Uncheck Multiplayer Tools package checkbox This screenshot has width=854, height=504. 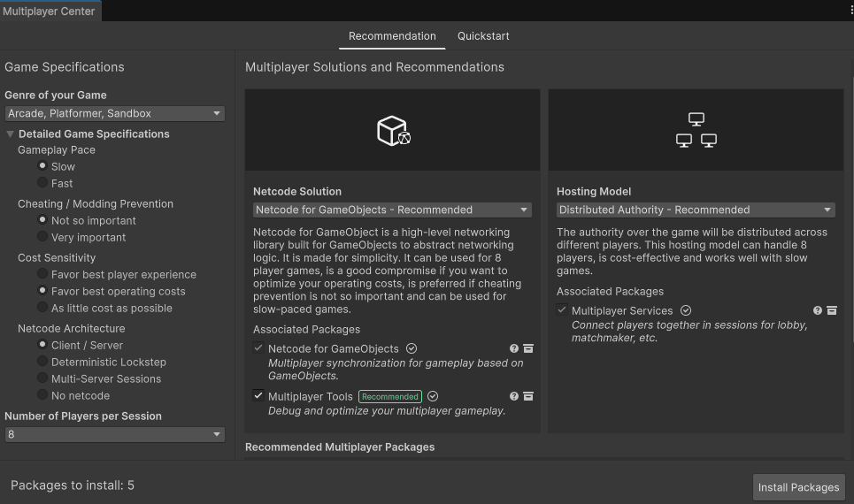coord(258,396)
